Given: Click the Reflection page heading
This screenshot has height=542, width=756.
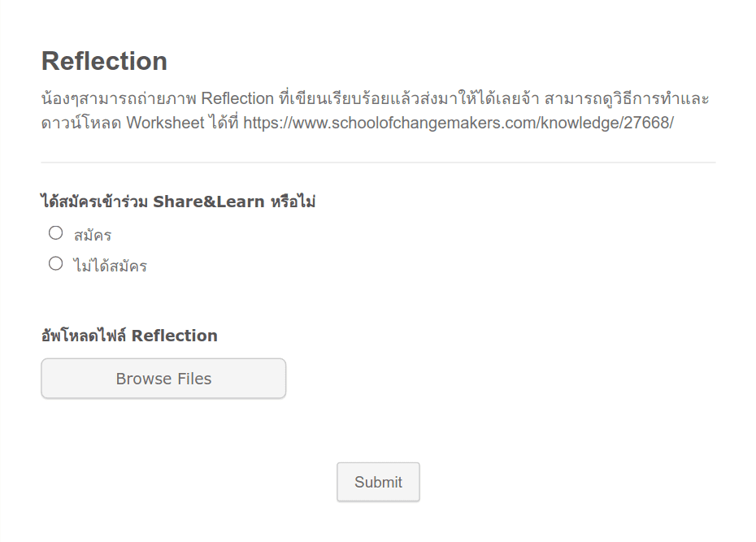Looking at the screenshot, I should coord(104,60).
